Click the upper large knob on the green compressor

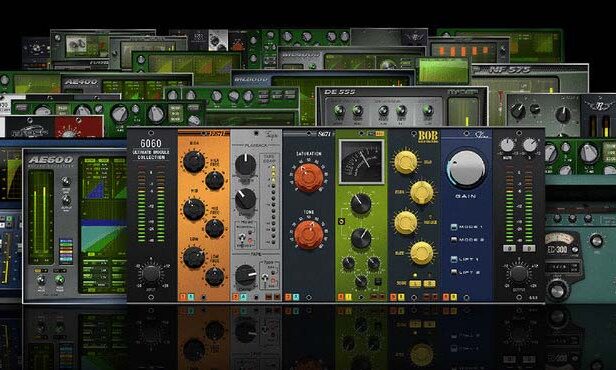[360, 203]
